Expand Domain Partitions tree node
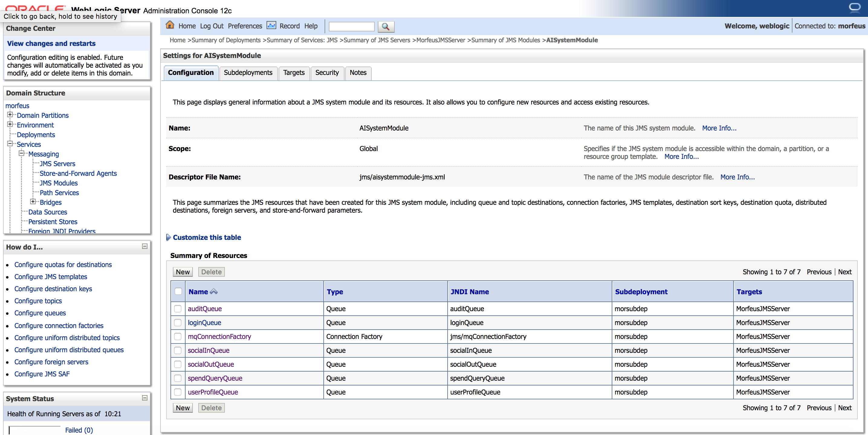 (x=10, y=114)
